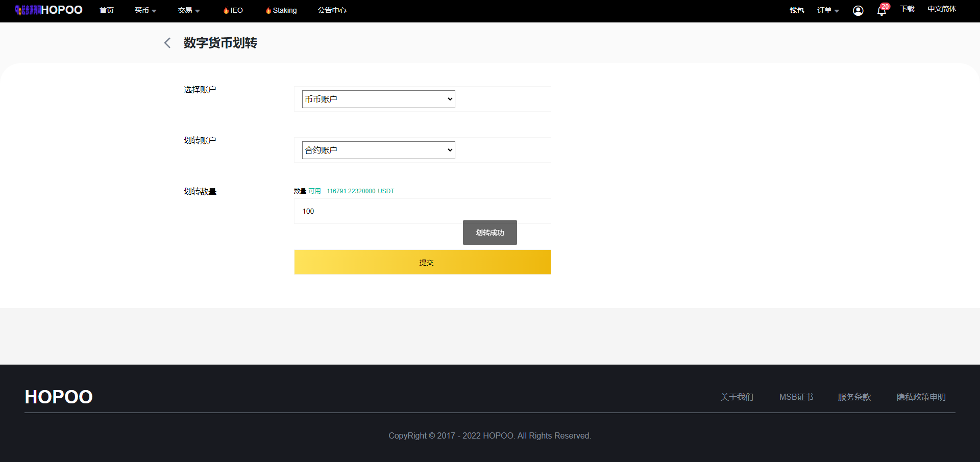Open 公告中心 announcement center
Image resolution: width=980 pixels, height=462 pixels.
[332, 11]
